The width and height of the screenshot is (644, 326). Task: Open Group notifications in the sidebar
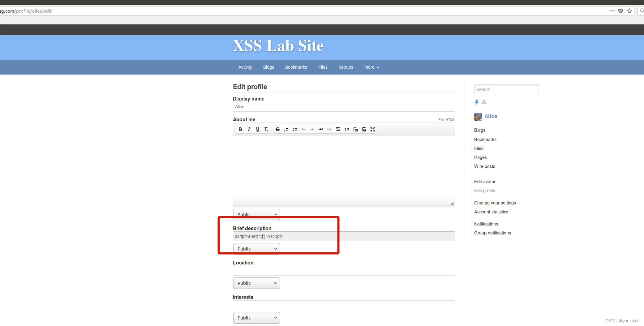pyautogui.click(x=492, y=233)
